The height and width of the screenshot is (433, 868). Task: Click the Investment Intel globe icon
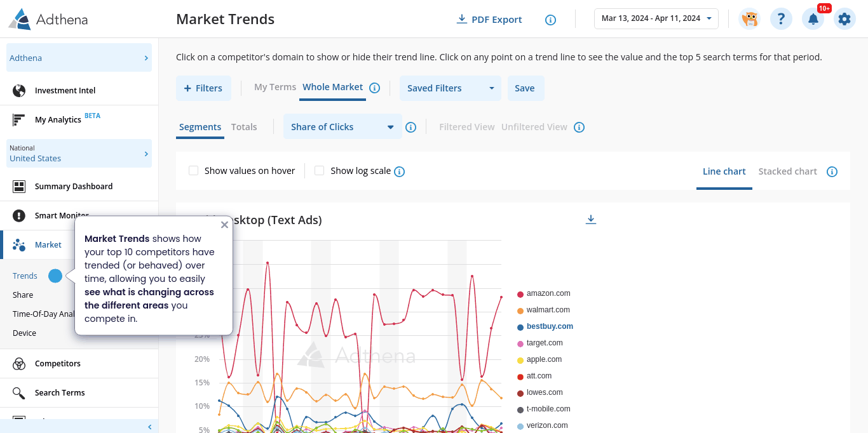tap(19, 91)
